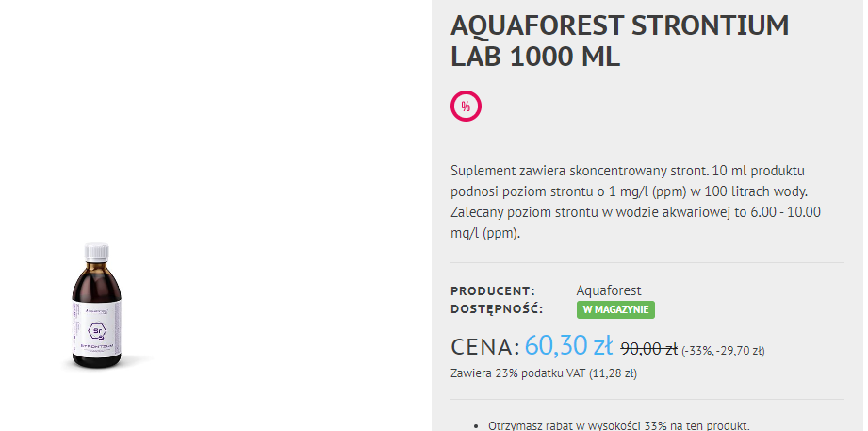868x431 pixels.
Task: Click the PRODUCENT label
Action: pyautogui.click(x=493, y=290)
